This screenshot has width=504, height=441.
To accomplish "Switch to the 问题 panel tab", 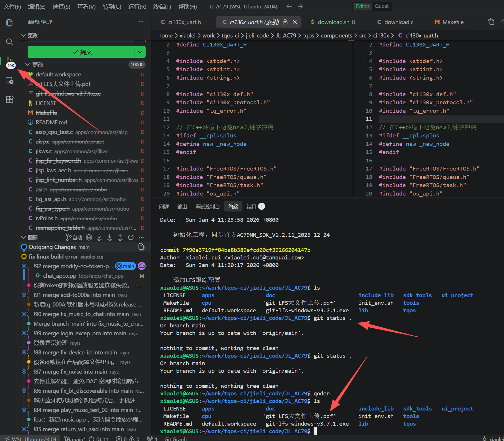I will click(164, 207).
